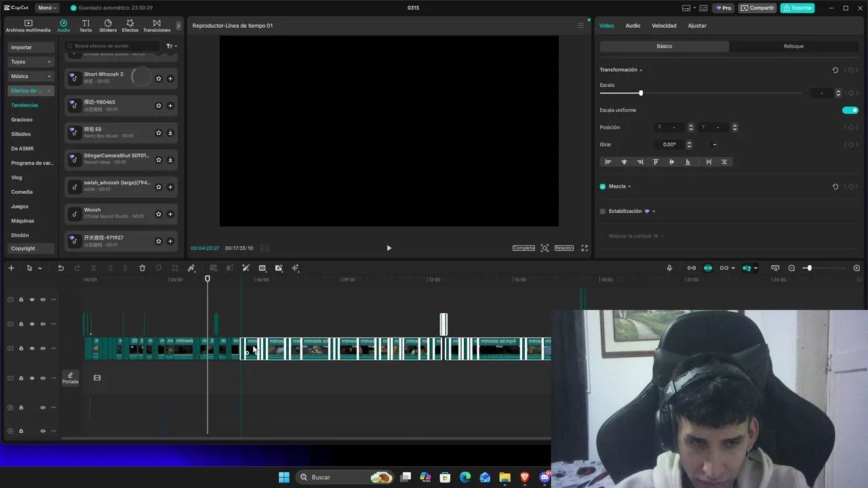Favorite the Woosh sound with star icon
Viewport: 868px width, 488px height.
pyautogui.click(x=159, y=213)
